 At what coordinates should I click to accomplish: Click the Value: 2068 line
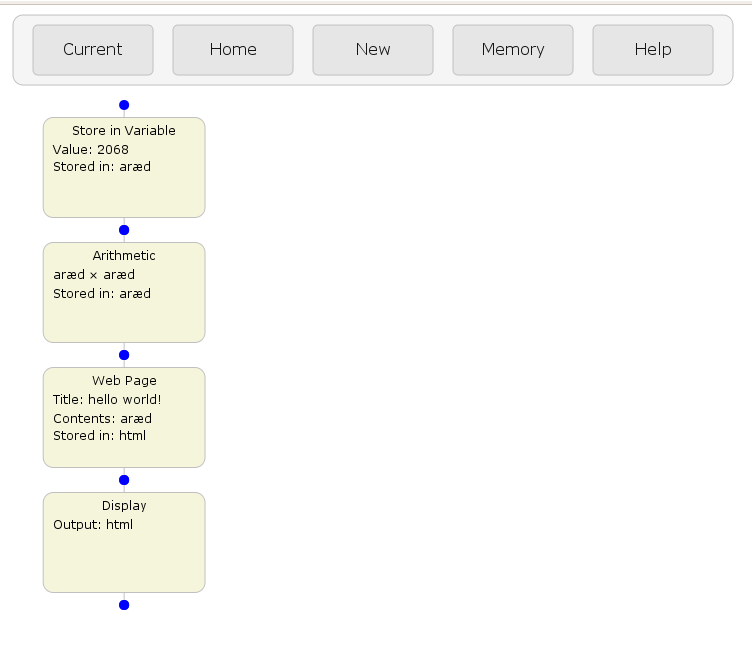91,150
